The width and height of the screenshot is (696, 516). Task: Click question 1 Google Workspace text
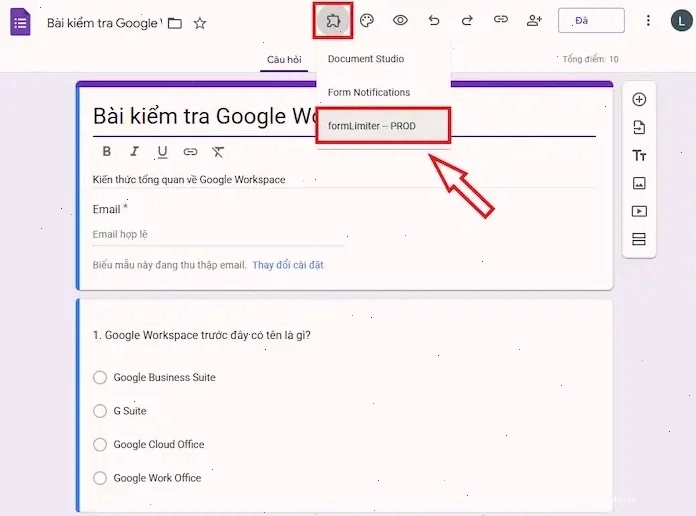tap(202, 335)
